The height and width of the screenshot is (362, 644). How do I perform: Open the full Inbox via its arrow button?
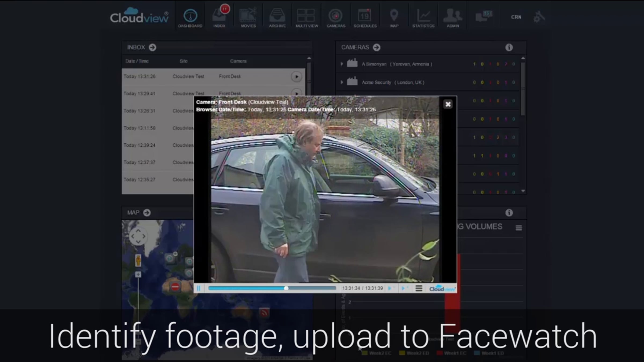tap(152, 47)
